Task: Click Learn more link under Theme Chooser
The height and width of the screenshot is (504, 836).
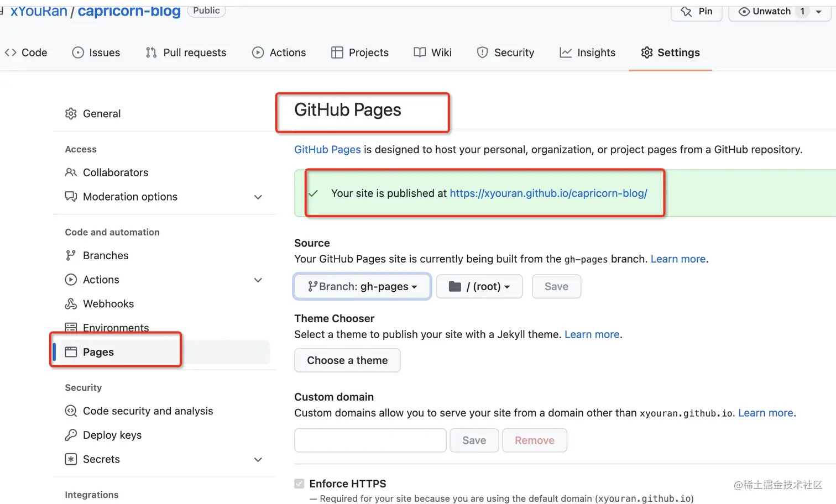Action: point(592,334)
